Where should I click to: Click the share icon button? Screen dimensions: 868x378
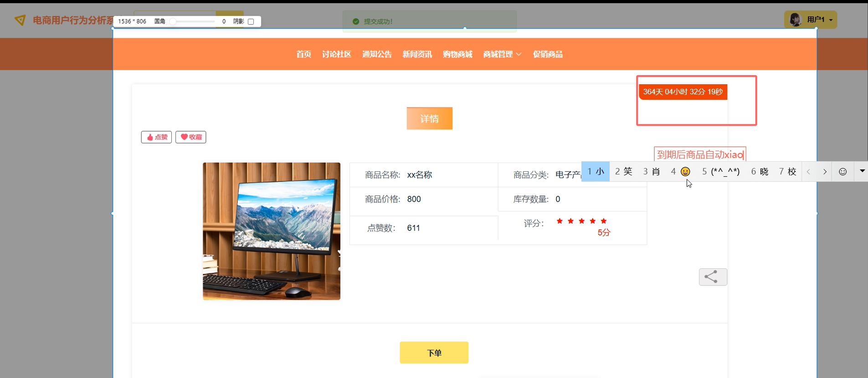[713, 277]
